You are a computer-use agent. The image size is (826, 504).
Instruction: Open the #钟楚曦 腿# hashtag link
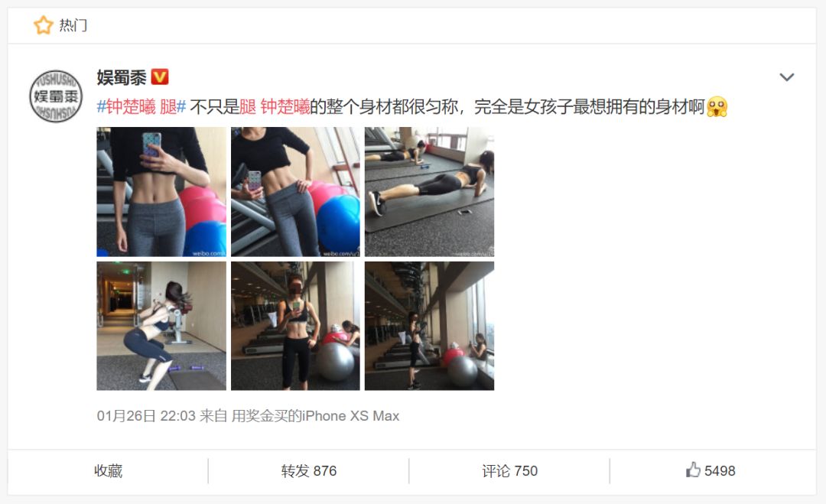(141, 107)
